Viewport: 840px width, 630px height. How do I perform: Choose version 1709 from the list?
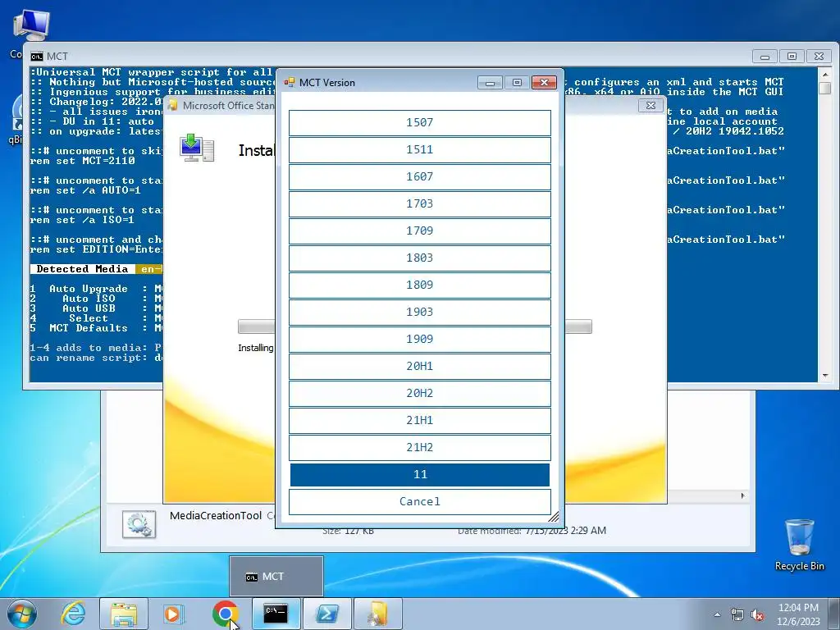click(x=419, y=231)
